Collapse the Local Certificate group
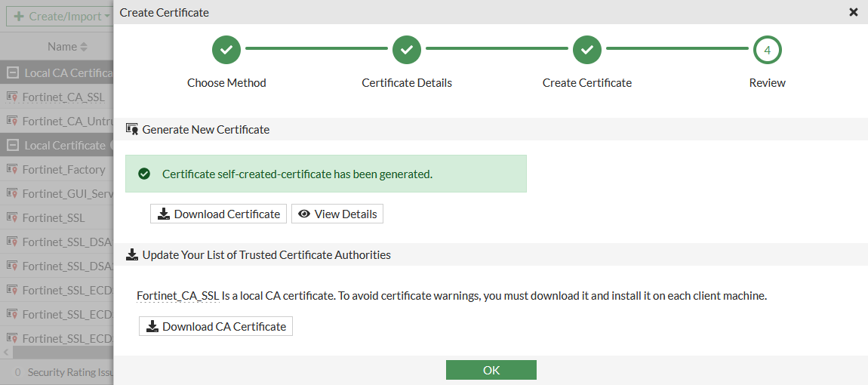 click(12, 146)
